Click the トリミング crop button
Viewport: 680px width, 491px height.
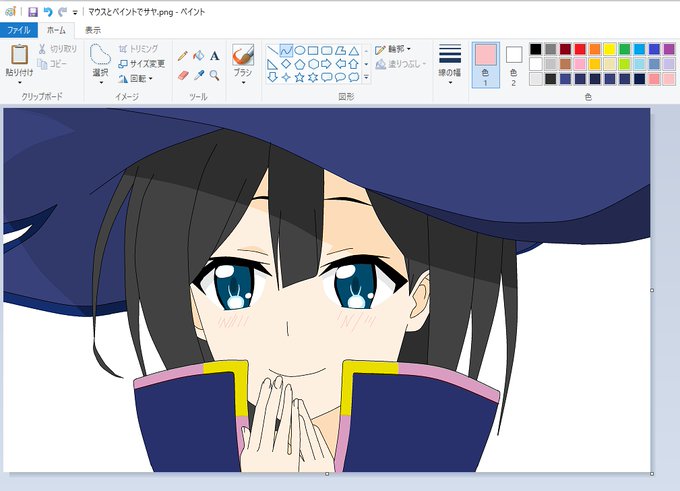(138, 49)
